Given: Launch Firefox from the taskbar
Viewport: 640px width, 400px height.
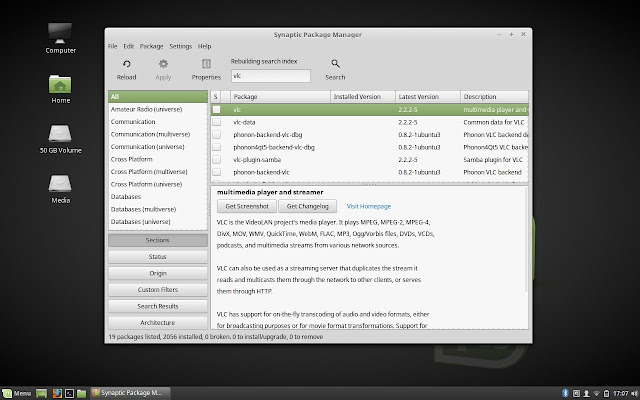Looking at the screenshot, I should 57,393.
